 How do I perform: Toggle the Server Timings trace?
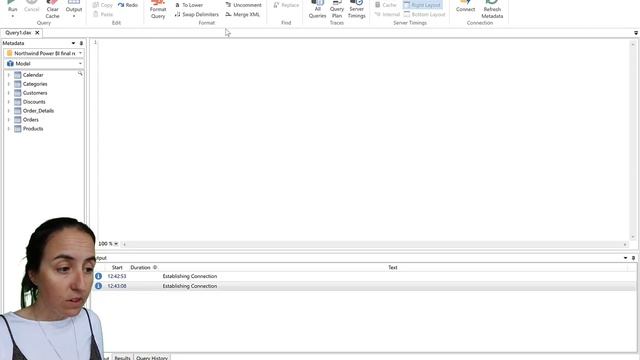coord(356,9)
